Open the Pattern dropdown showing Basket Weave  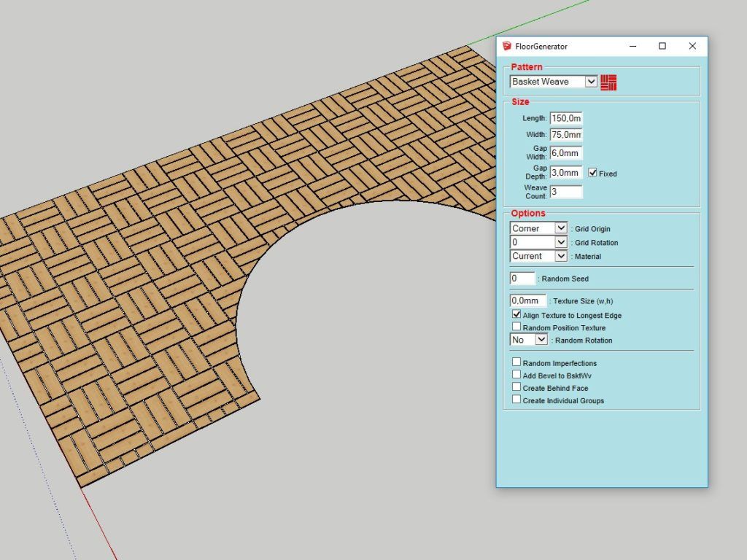coord(553,82)
